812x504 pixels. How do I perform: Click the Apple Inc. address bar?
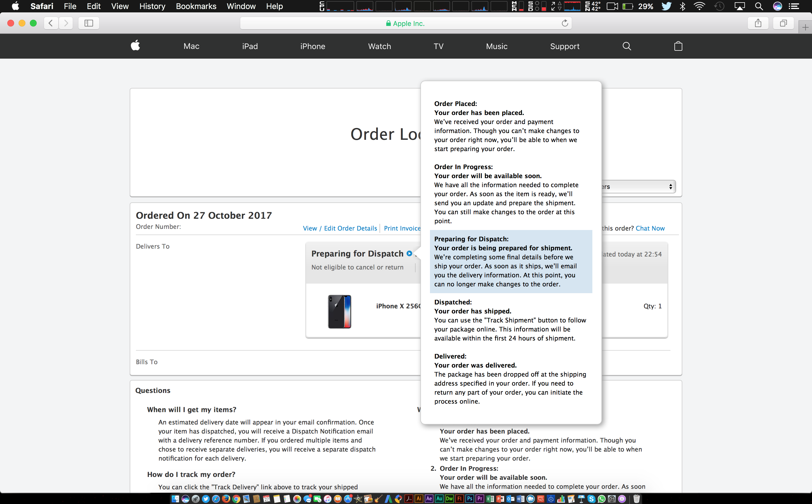(406, 23)
